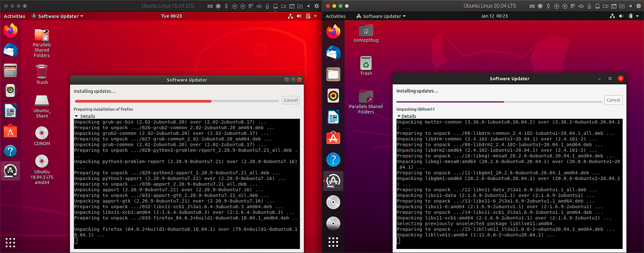Open Ubuntu Software in the 18.04 dock
The image size is (644, 253).
pyautogui.click(x=10, y=131)
